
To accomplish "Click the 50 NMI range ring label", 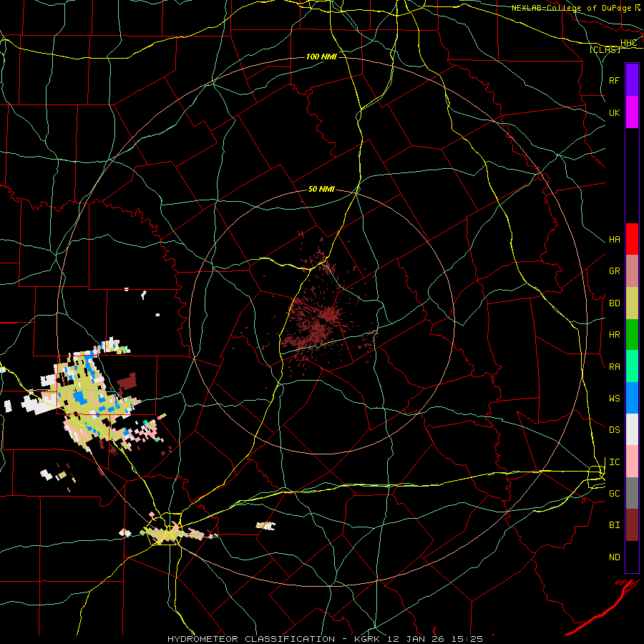I will pos(321,189).
